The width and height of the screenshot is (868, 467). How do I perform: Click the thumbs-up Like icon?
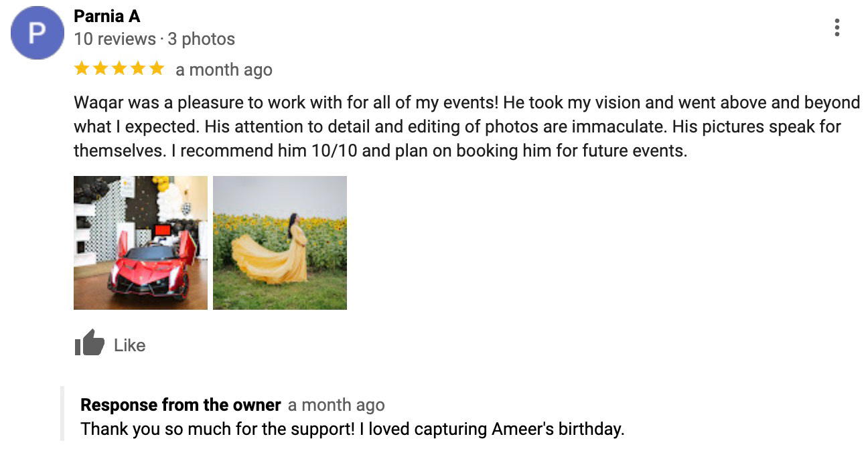coord(89,343)
